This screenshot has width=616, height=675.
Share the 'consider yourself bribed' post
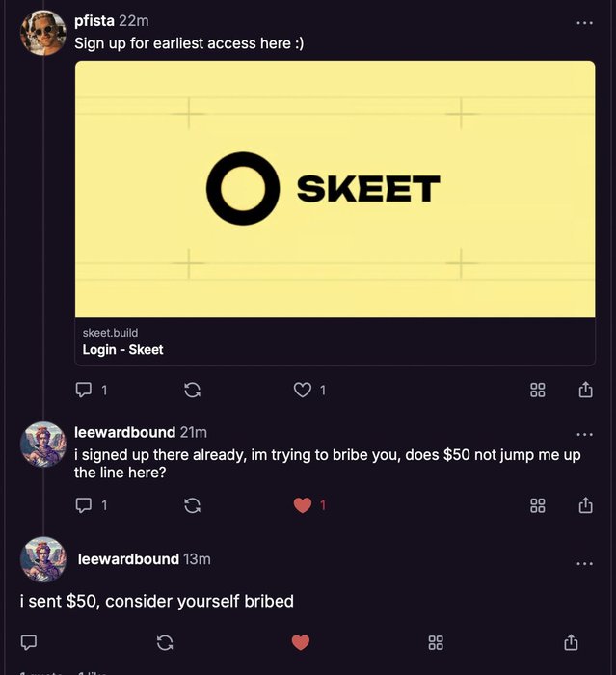coord(571,642)
